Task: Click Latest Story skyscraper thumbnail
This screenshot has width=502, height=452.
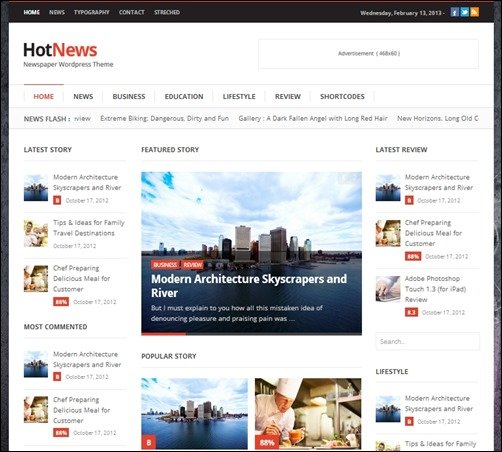Action: pyautogui.click(x=36, y=188)
